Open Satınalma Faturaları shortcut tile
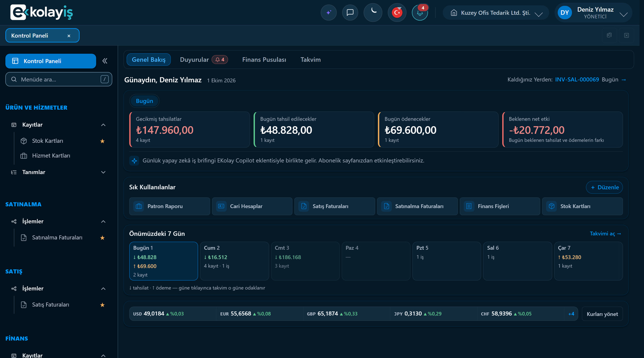Screen dimensions: 644x358 pos(417,206)
